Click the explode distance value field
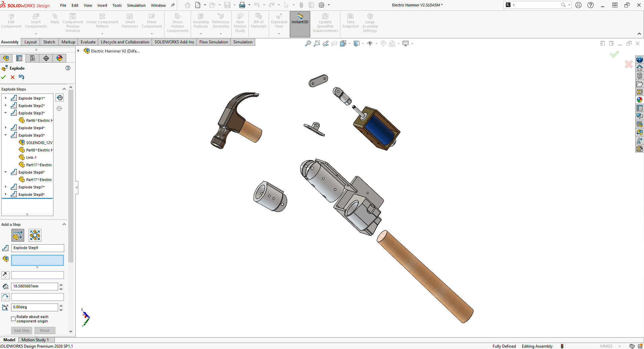This screenshot has width=644, height=349. pyautogui.click(x=35, y=286)
